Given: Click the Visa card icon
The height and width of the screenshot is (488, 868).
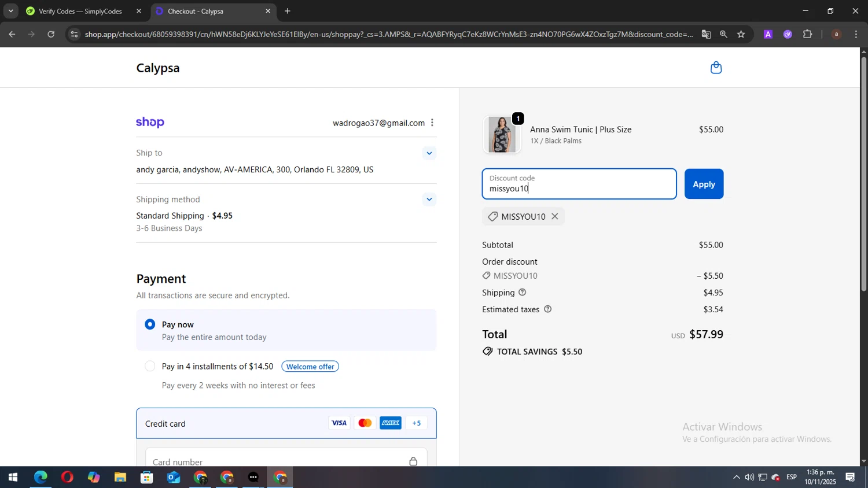Looking at the screenshot, I should [339, 423].
